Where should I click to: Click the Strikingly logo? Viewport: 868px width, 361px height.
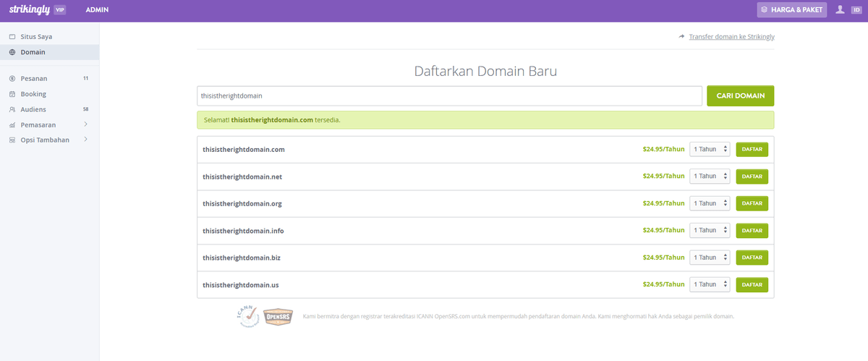[28, 9]
